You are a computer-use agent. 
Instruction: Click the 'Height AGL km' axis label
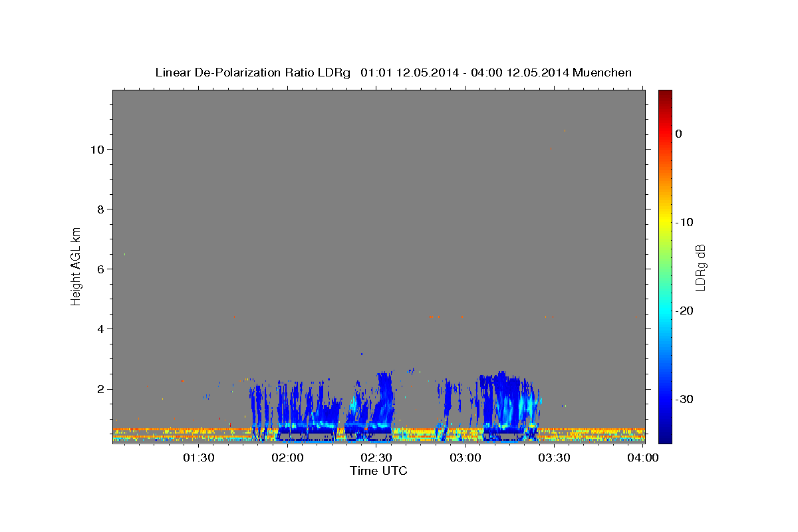[76, 265]
